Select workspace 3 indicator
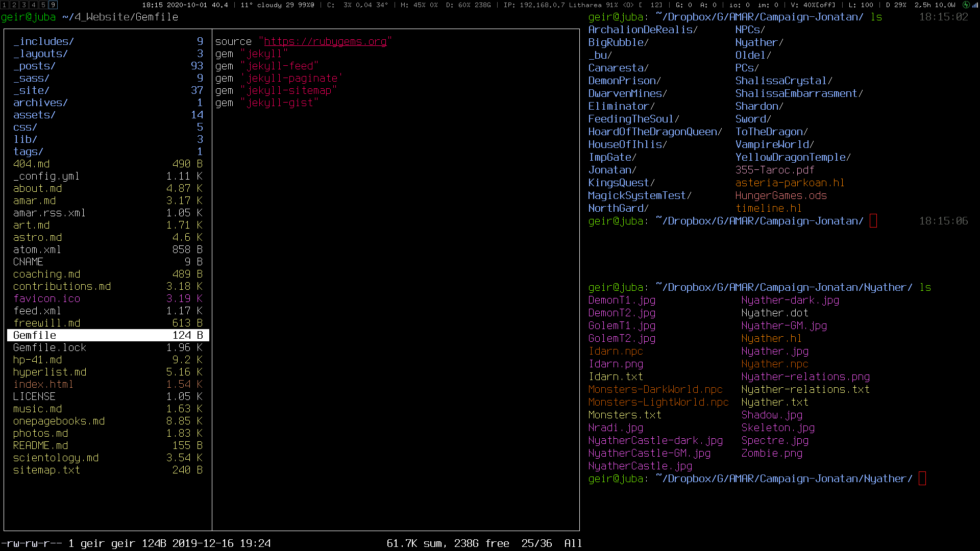Image resolution: width=980 pixels, height=551 pixels. click(x=24, y=5)
